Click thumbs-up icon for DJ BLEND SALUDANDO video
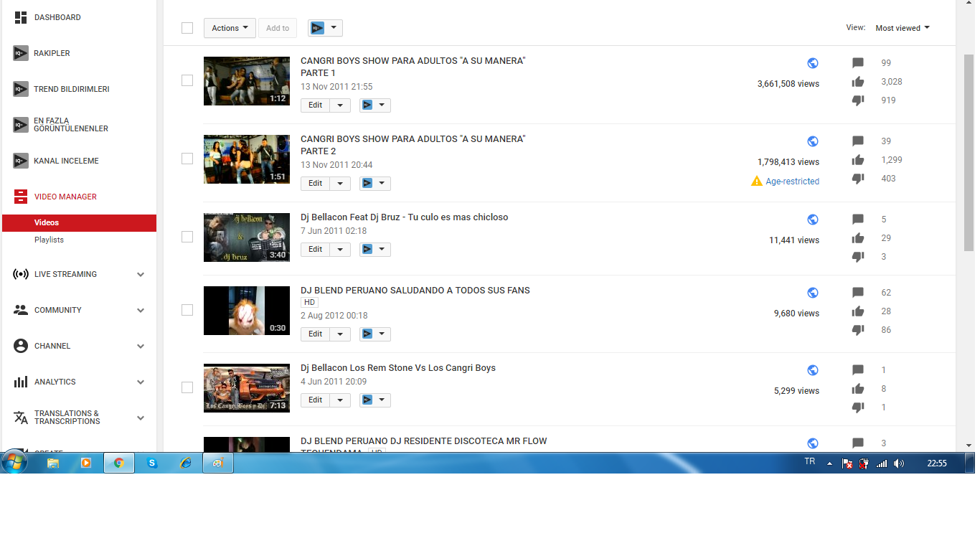Image resolution: width=980 pixels, height=551 pixels. [x=858, y=311]
